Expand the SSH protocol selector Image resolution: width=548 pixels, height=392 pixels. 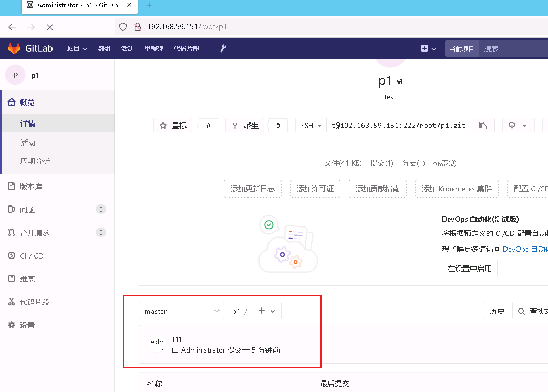click(311, 125)
